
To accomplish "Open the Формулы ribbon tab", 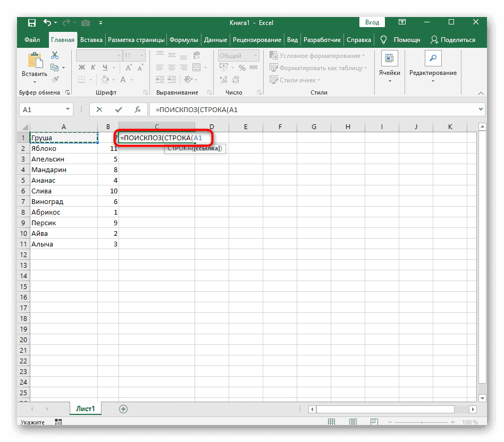I will (184, 40).
